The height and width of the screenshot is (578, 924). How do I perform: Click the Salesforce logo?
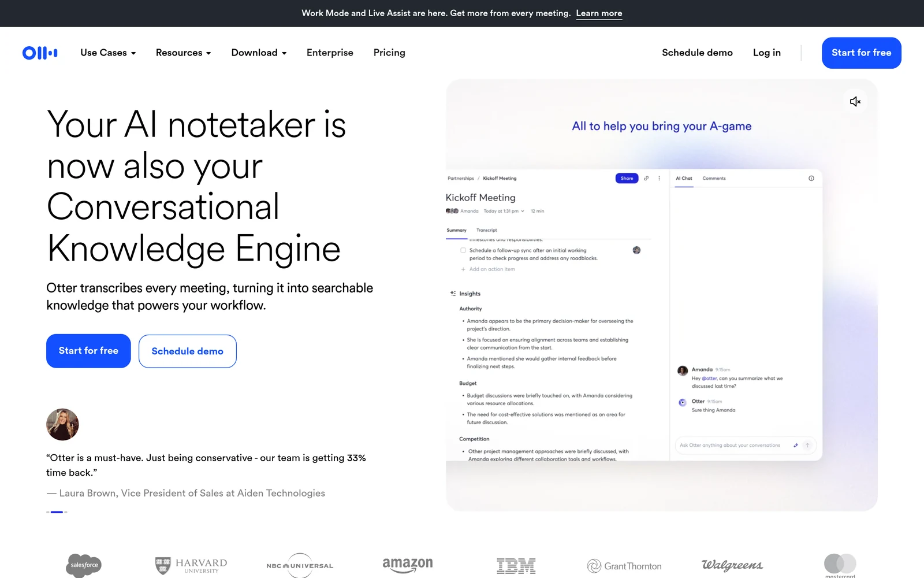[x=84, y=565]
